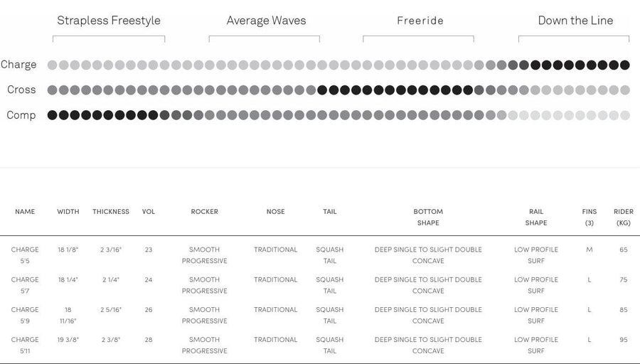Image resolution: width=640 pixels, height=364 pixels.
Task: Click the Down the Line heading
Action: coord(575,21)
